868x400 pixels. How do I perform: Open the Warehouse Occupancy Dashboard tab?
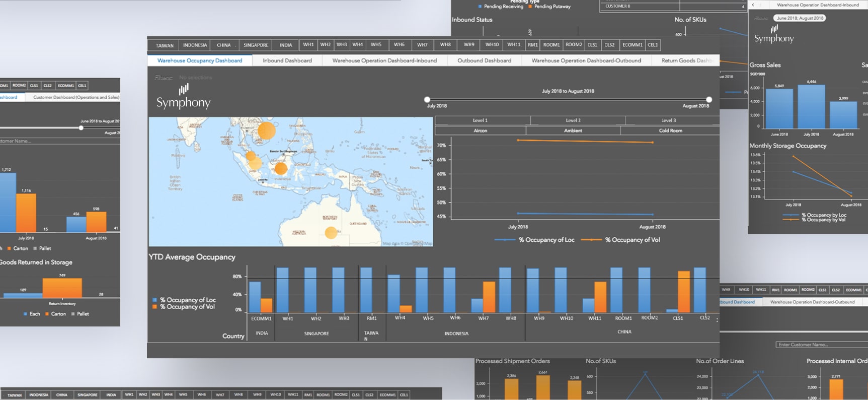pos(200,60)
